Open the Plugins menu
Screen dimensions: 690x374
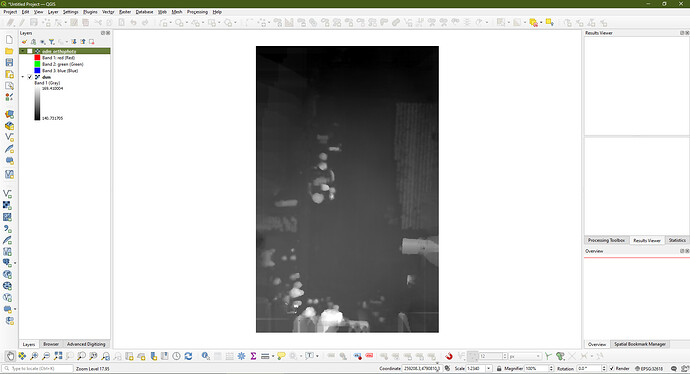coord(90,12)
